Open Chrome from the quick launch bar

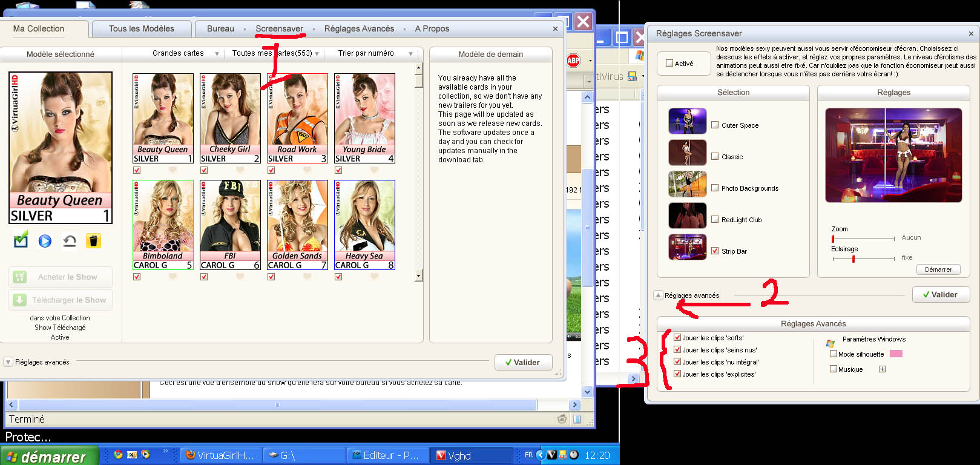coord(118,454)
